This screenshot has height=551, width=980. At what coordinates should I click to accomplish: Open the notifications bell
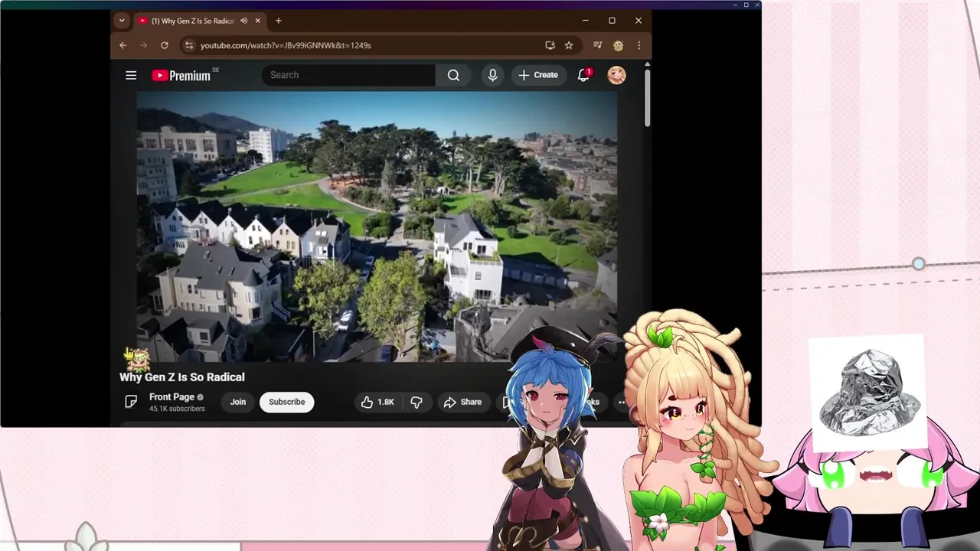583,75
